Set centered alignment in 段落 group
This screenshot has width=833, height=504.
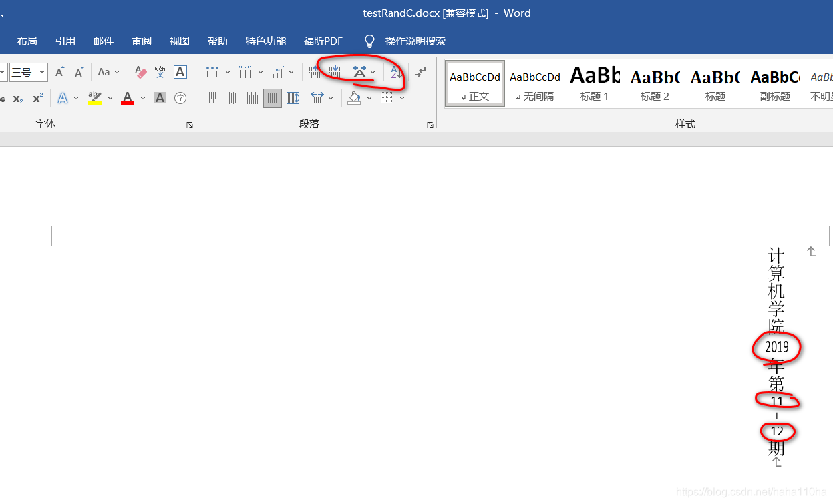click(232, 98)
